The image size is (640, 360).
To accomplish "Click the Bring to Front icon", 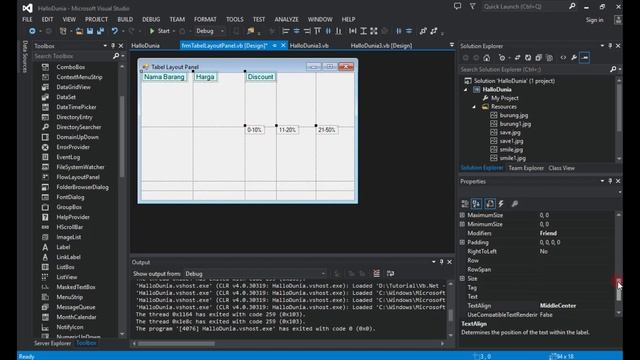I will 423,31.
